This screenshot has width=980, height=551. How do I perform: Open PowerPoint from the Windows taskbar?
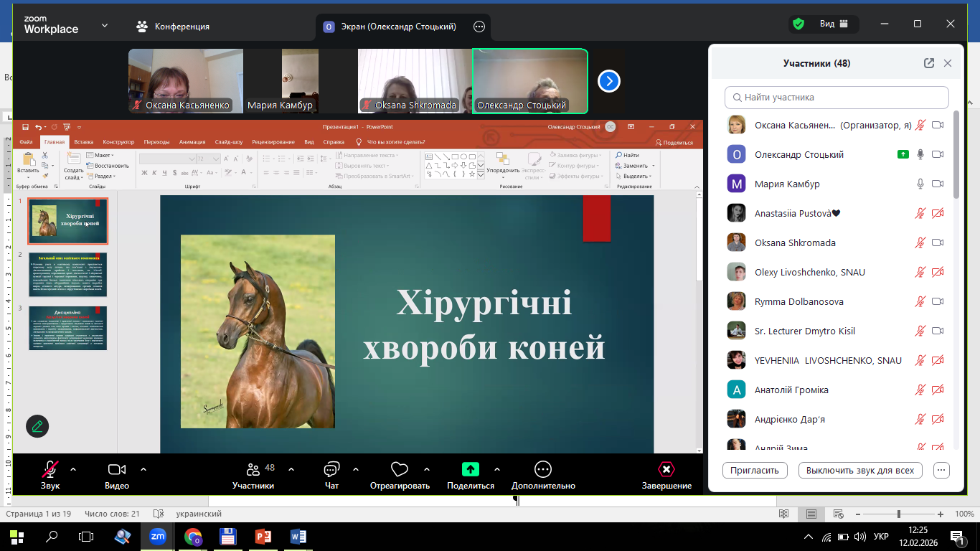pos(263,536)
